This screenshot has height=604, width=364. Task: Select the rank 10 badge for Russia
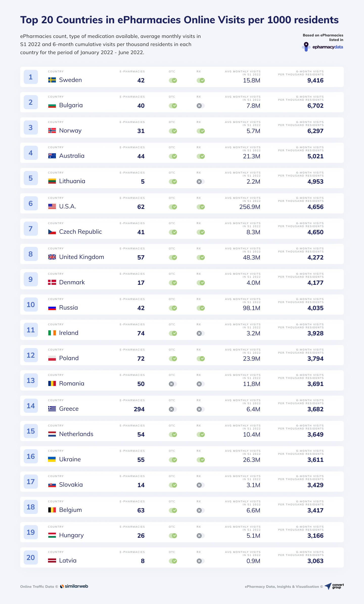tap(31, 305)
